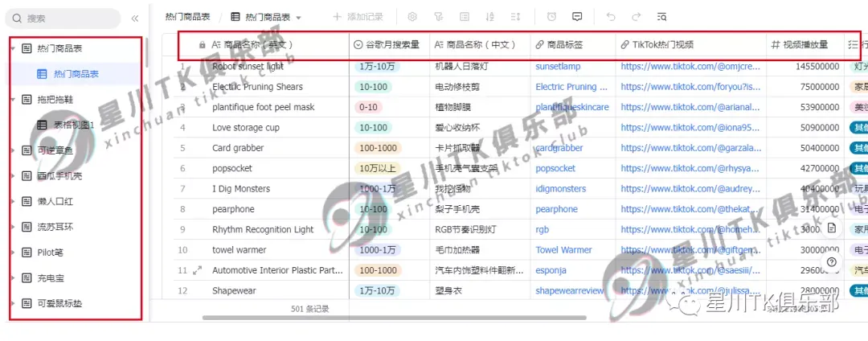This screenshot has height=341, width=868.
Task: Click the 添加记录 button
Action: pos(358,17)
